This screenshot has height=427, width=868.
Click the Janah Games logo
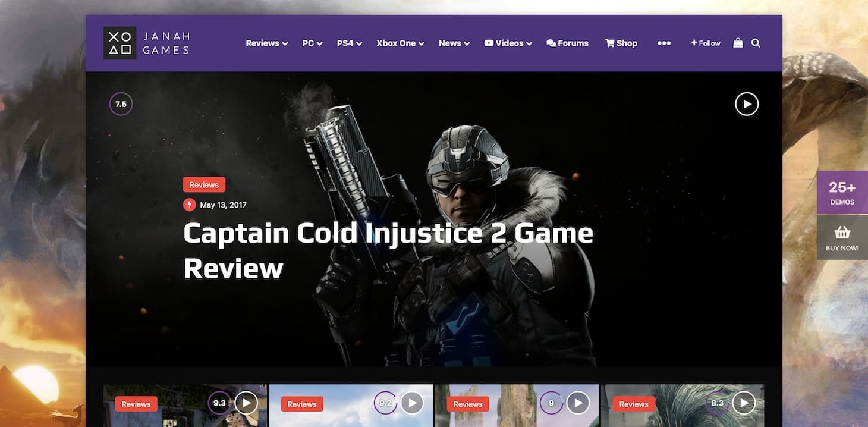(146, 43)
